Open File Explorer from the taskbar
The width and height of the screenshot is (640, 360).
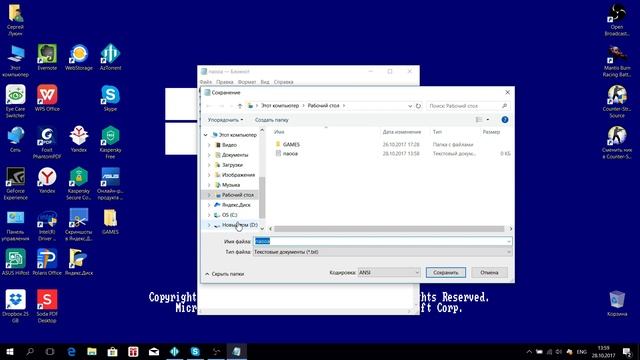click(x=92, y=351)
